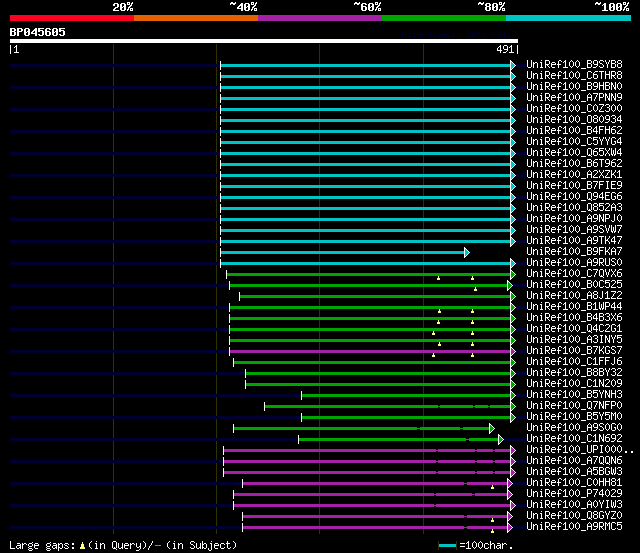Screen dimensions: 640x553
Task: Click the cyan ~100% identity legend segment
Action: point(568,18)
